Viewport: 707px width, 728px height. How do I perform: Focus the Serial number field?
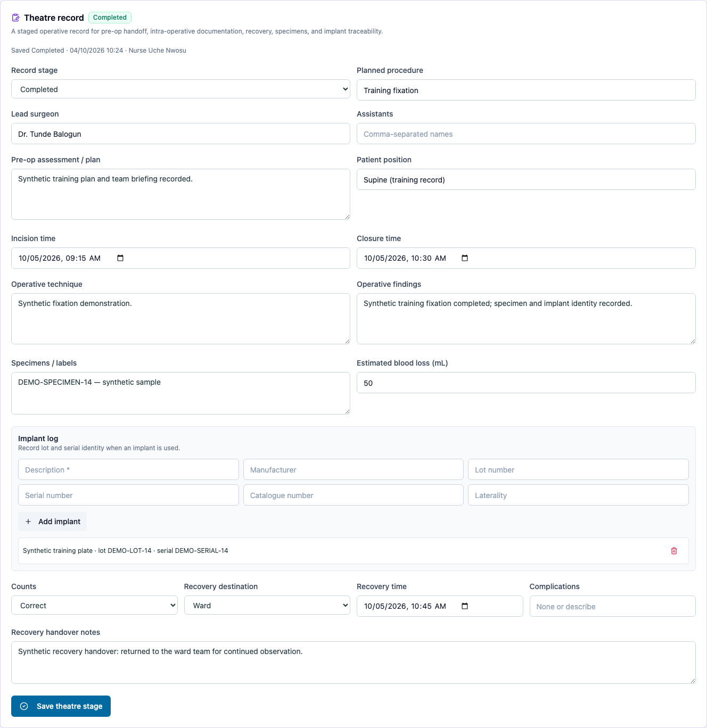[x=128, y=495]
